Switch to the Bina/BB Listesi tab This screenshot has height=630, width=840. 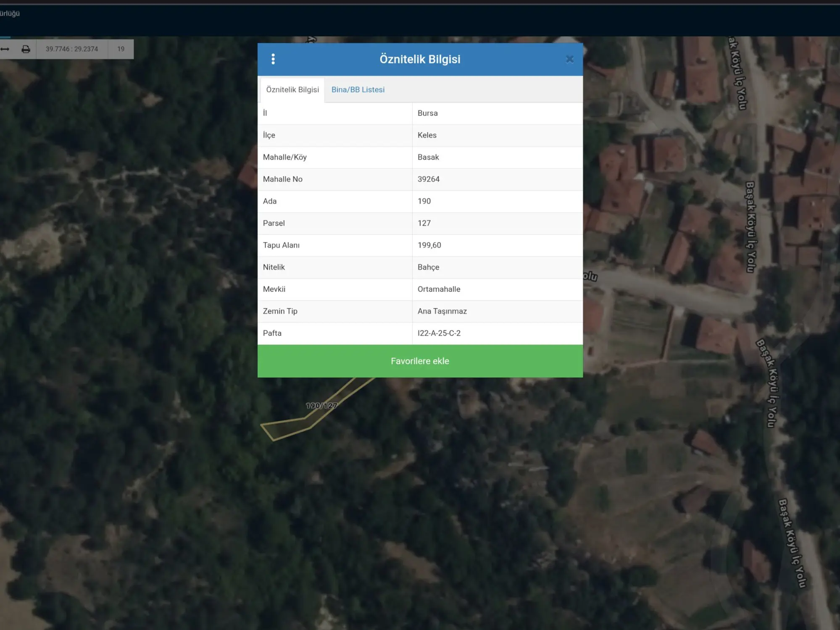[358, 89]
